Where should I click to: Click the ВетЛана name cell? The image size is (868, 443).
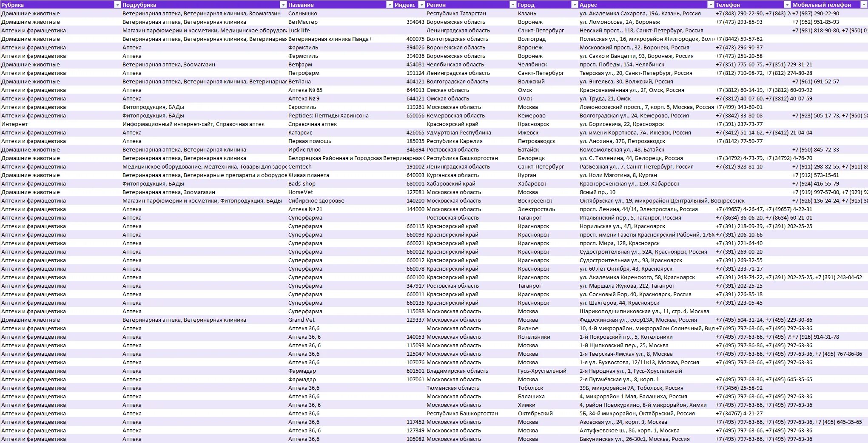coord(340,81)
